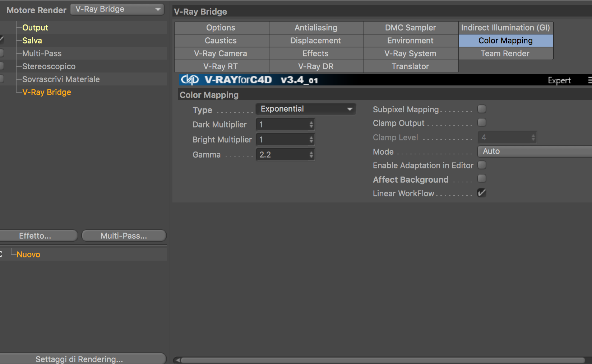This screenshot has width=592, height=364.
Task: Click the Multi-Pass... button
Action: click(x=124, y=236)
